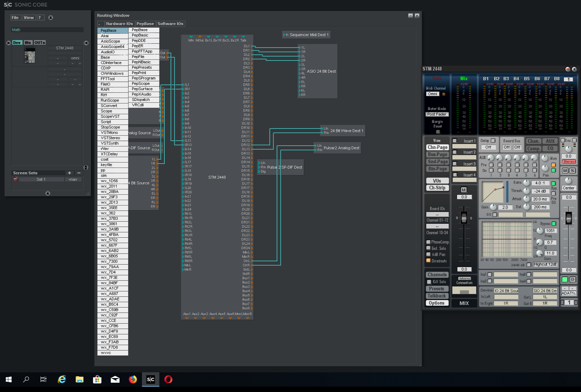Collapse the Sonic Core main panel with the top arrow icon
The width and height of the screenshot is (581, 392).
[x=51, y=18]
